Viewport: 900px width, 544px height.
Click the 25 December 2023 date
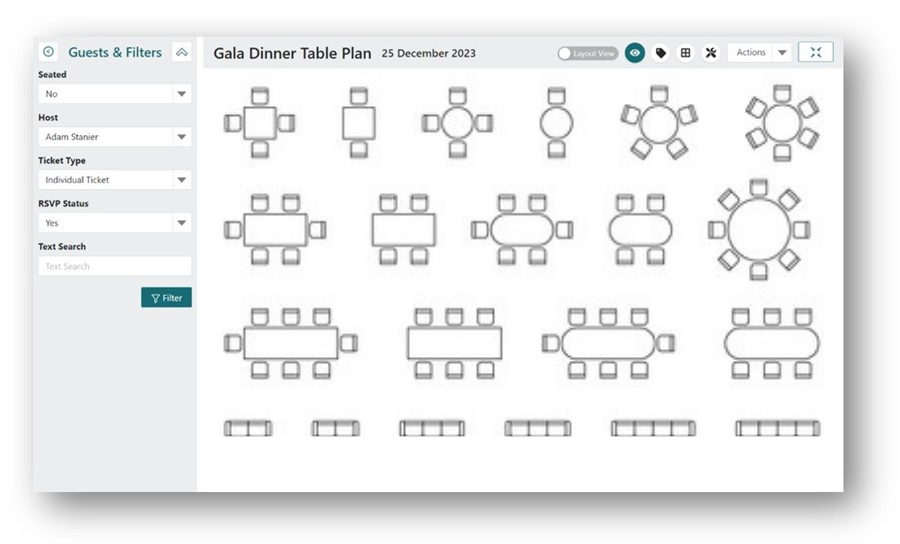(x=429, y=53)
